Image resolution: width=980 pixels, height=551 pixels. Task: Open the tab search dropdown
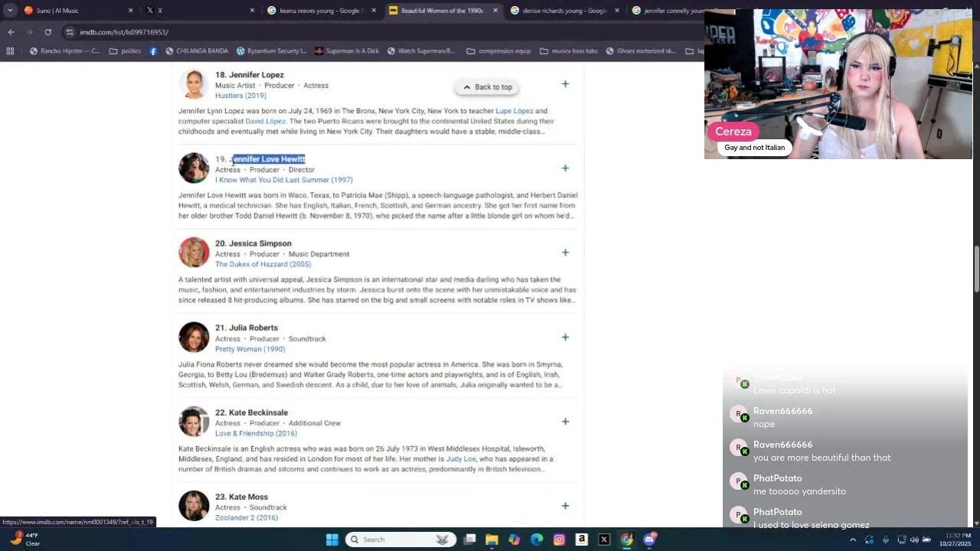click(10, 11)
